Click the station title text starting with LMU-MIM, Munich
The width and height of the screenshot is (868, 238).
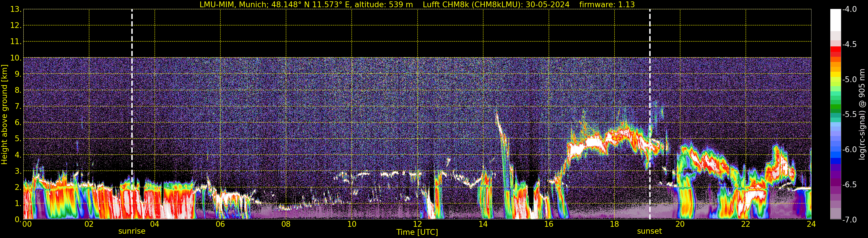coord(306,4)
